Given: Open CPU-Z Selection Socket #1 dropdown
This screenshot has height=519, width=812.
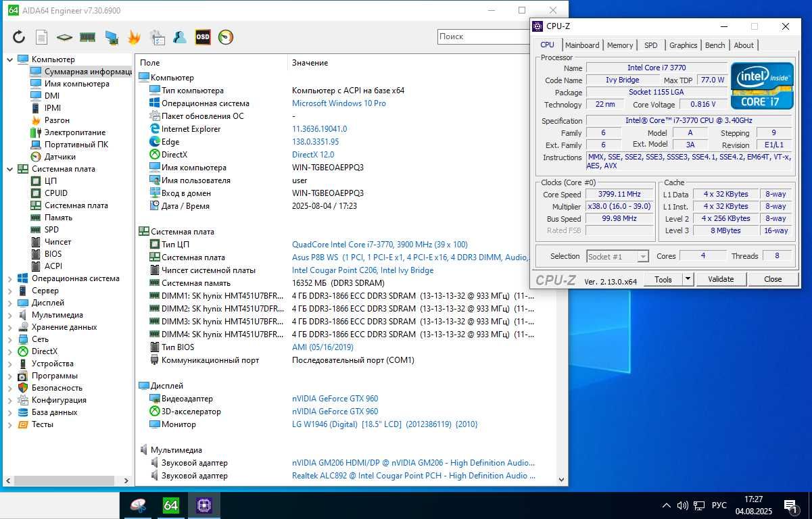Looking at the screenshot, I should pos(617,256).
